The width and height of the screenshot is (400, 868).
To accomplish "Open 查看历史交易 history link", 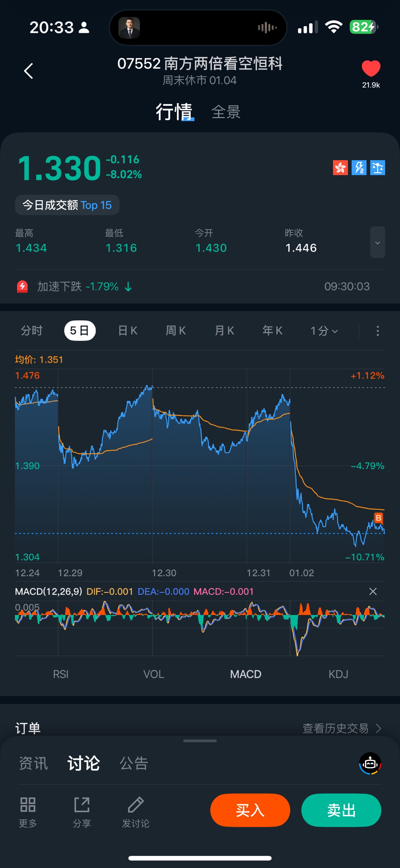I will click(341, 728).
